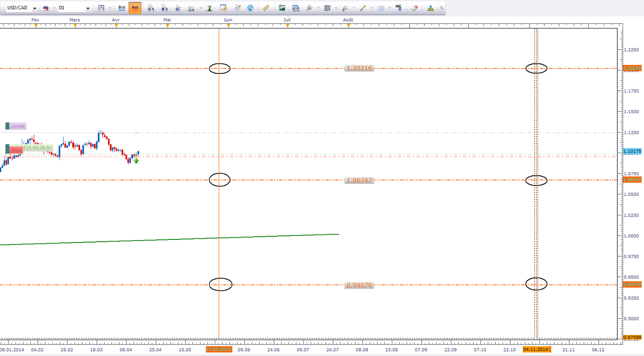
Task: Click the 27.05.2014 date marker
Action: (x=219, y=350)
